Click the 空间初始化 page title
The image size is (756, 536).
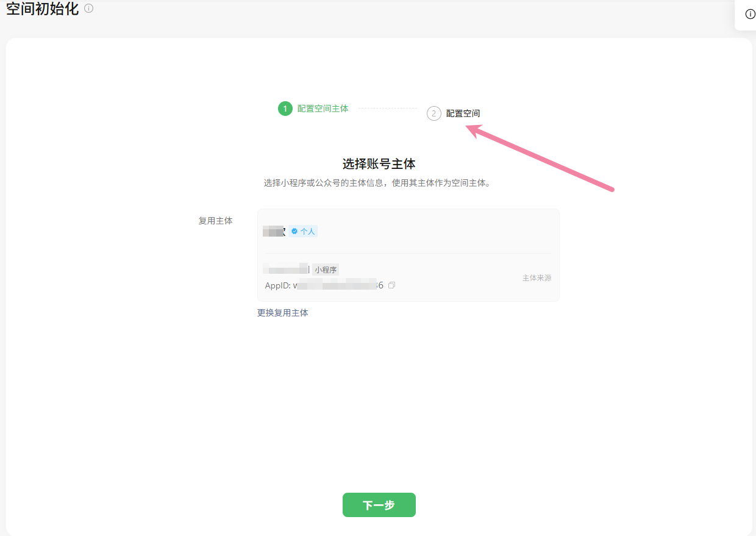tap(42, 9)
